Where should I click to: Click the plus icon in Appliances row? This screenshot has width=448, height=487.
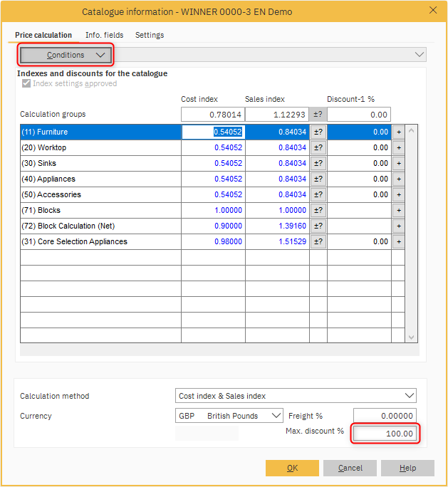pos(398,179)
